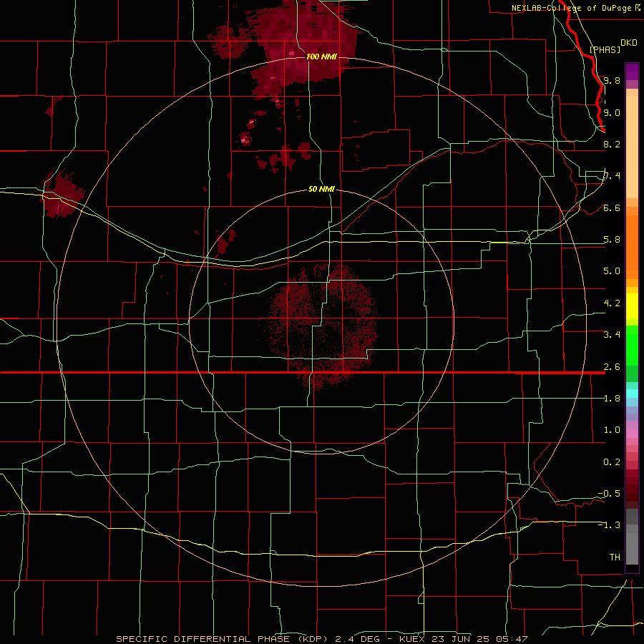The width and height of the screenshot is (644, 644).
Task: Click the -0.5 value on the legend
Action: coord(609,493)
